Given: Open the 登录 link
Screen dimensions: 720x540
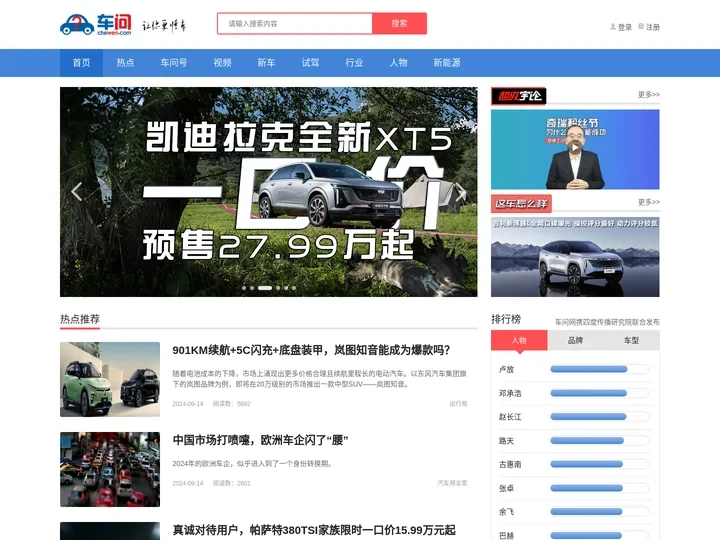Looking at the screenshot, I should coord(624,27).
